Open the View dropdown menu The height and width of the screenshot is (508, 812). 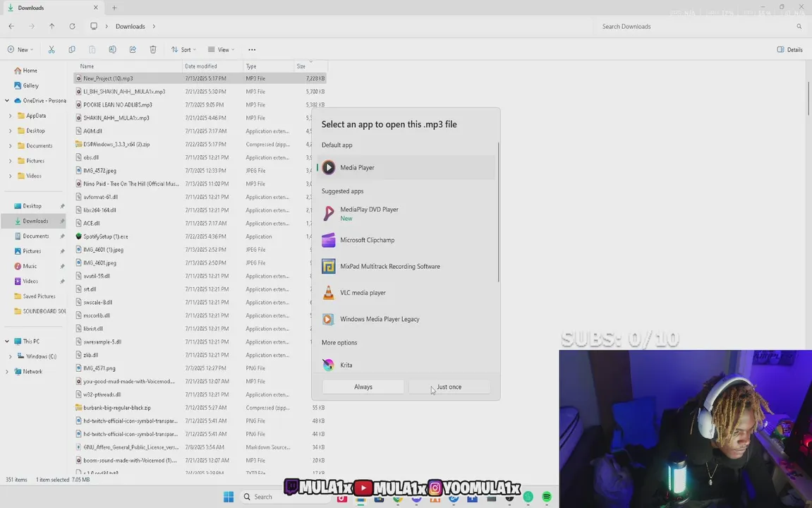pos(221,49)
